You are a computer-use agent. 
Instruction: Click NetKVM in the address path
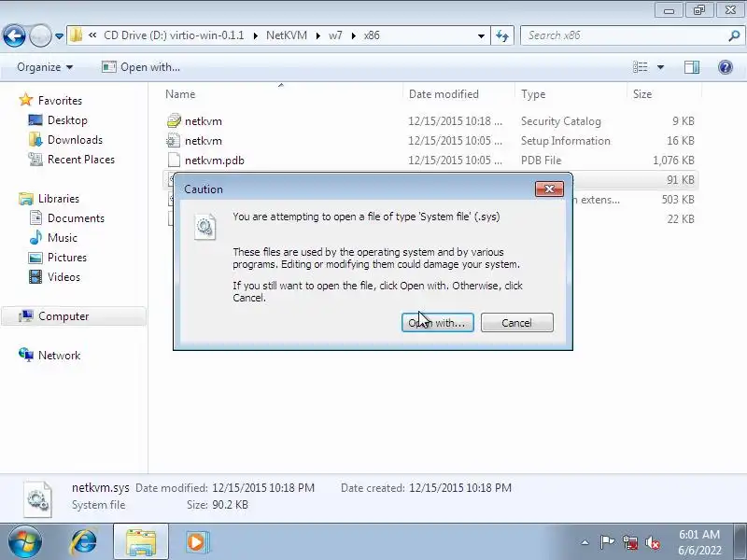coord(287,35)
